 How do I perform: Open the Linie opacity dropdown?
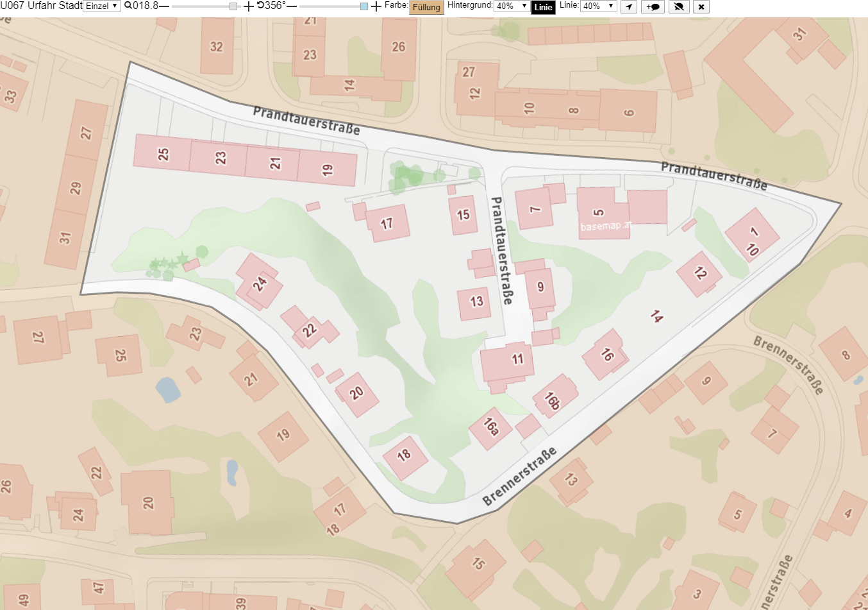pos(598,6)
